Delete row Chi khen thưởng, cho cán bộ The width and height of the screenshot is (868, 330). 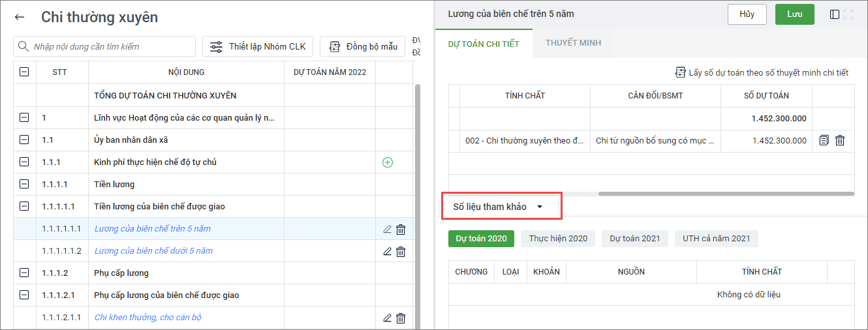click(401, 318)
